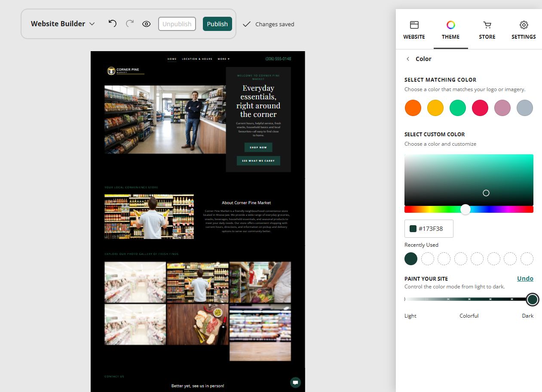Click LOCATION & HOURS in site navigation
This screenshot has width=542, height=392.
click(x=197, y=59)
